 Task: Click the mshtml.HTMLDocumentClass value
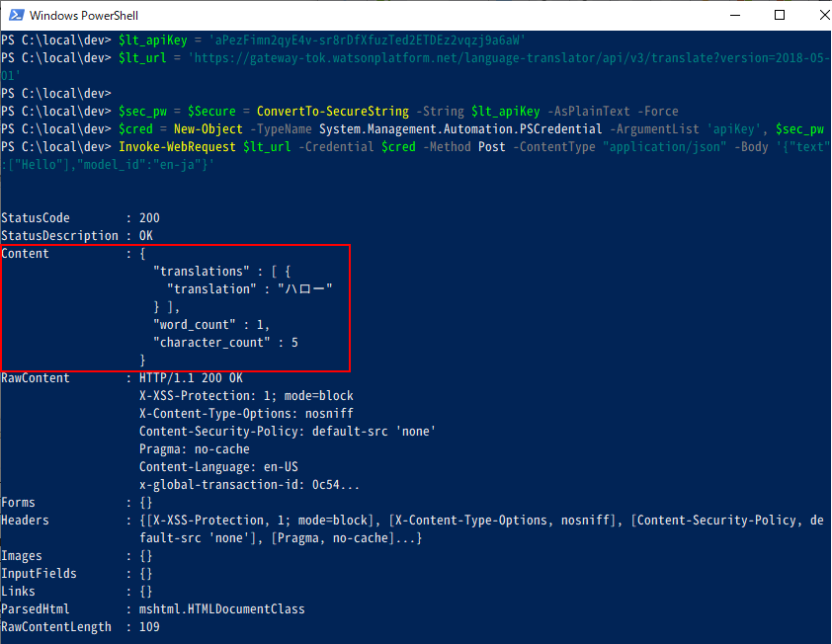pyautogui.click(x=221, y=609)
